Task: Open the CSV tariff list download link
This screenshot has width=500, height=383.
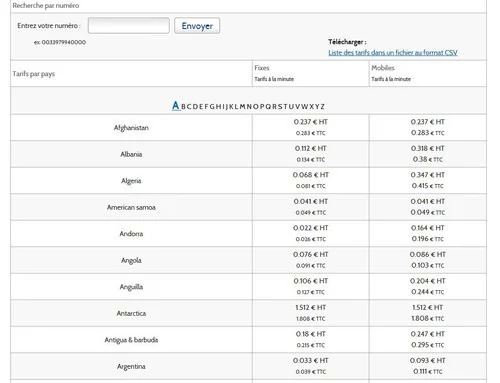Action: click(x=393, y=52)
